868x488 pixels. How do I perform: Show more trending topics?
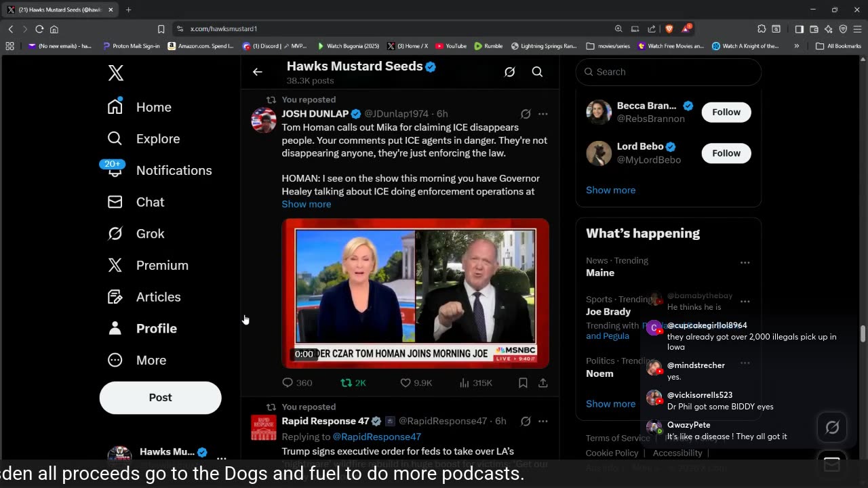coord(610,404)
